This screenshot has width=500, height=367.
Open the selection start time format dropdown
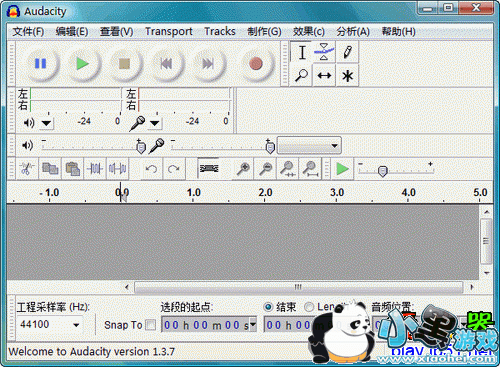(x=253, y=325)
